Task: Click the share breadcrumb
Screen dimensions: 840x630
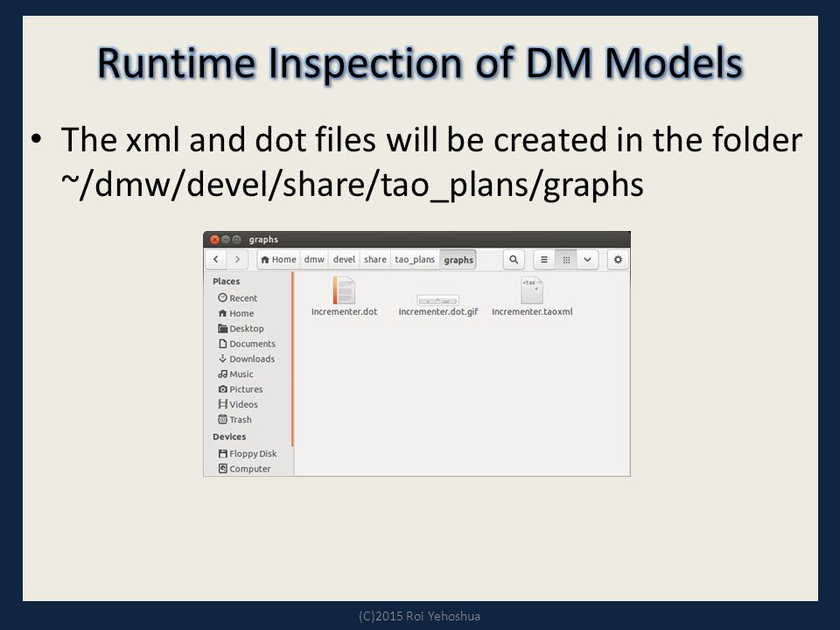Action: [375, 259]
